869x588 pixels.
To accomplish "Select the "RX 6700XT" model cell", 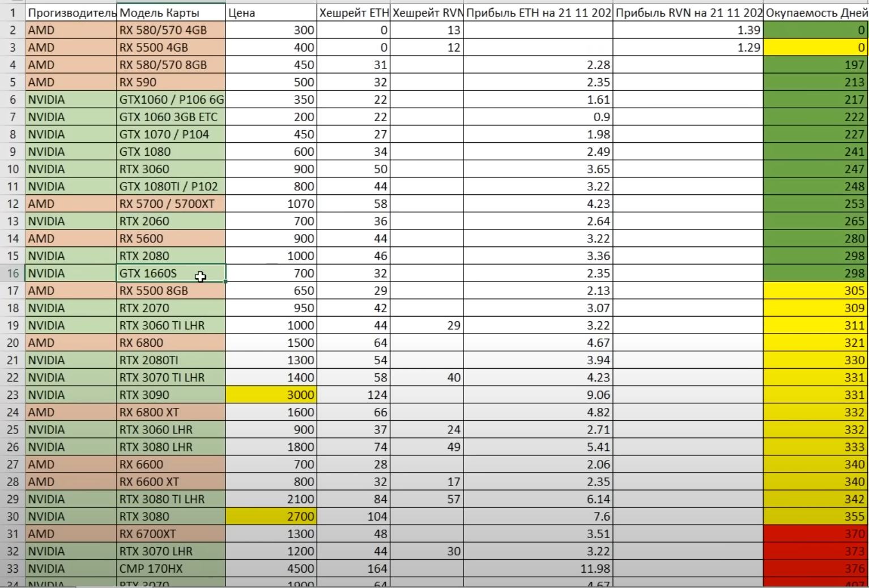I will tap(171, 534).
